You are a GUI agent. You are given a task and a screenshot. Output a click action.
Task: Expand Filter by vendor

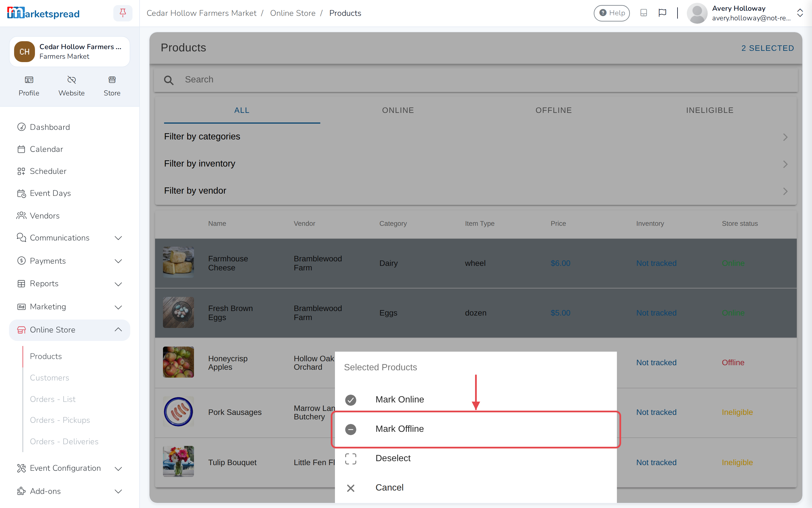click(x=475, y=191)
